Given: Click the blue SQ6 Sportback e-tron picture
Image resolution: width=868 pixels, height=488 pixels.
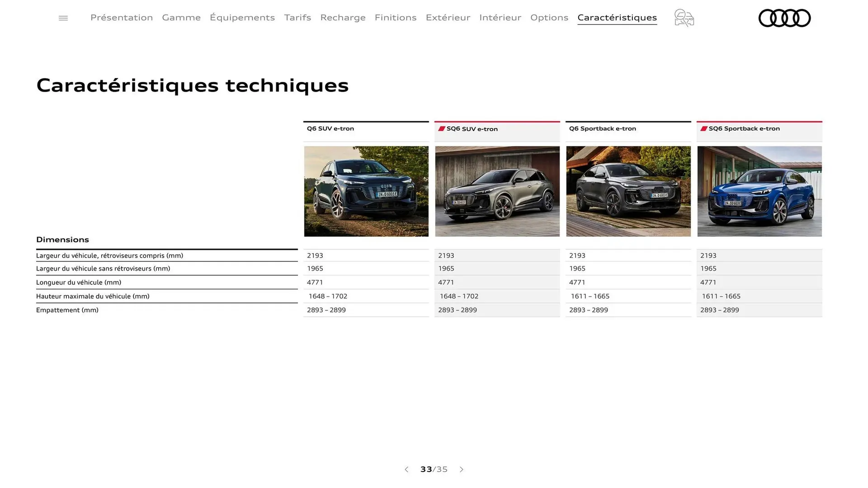Looking at the screenshot, I should [759, 191].
